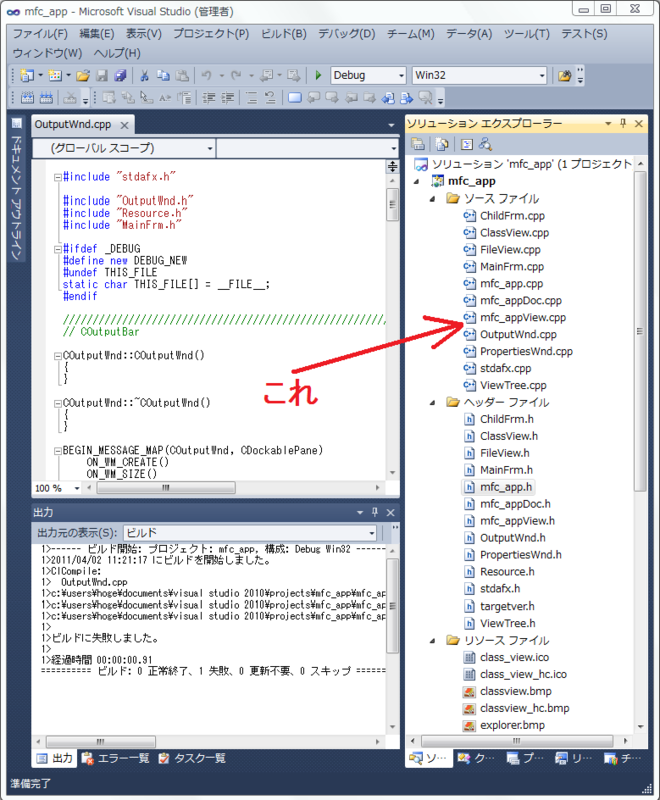This screenshot has height=800, width=660.
Task: Open the Debug menu
Action: (347, 34)
